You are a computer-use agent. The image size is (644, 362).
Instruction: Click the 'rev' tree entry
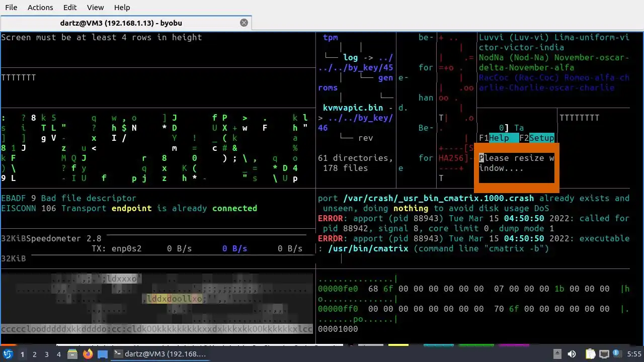pyautogui.click(x=365, y=138)
